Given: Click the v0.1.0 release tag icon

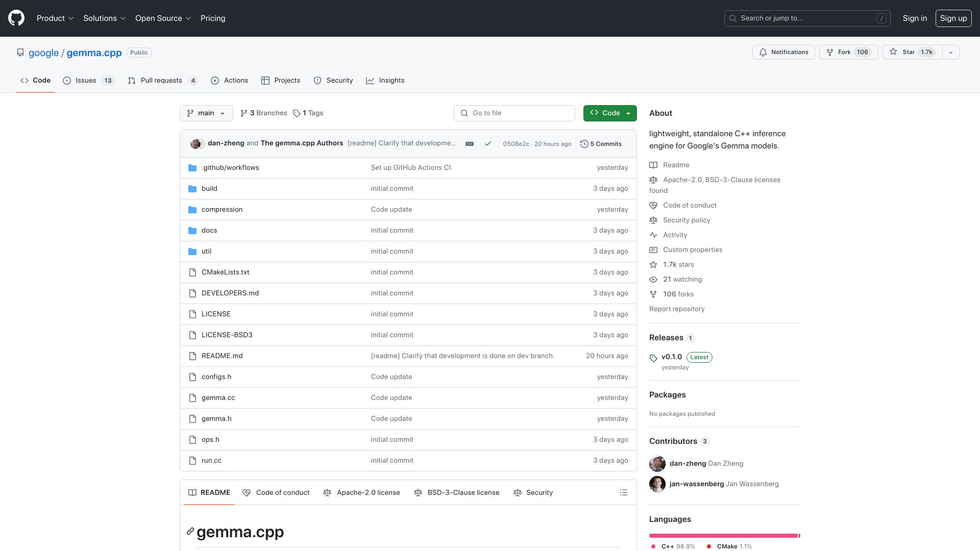Looking at the screenshot, I should [653, 358].
